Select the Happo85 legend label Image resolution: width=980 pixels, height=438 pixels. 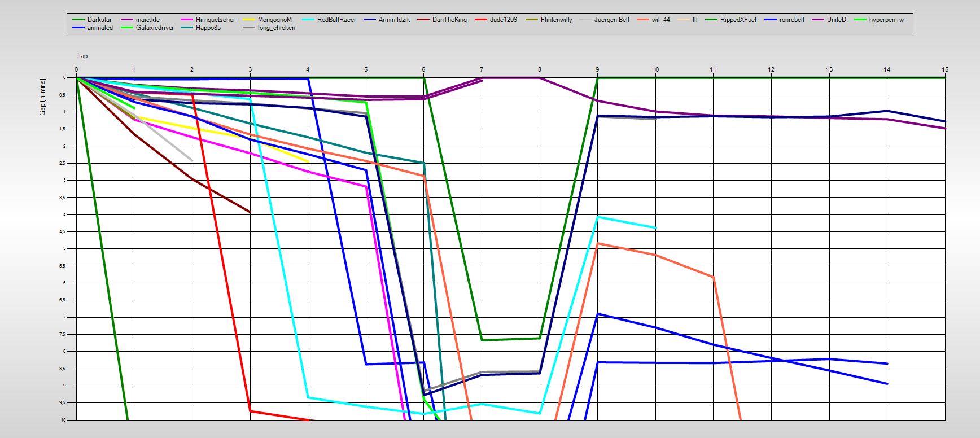click(208, 28)
